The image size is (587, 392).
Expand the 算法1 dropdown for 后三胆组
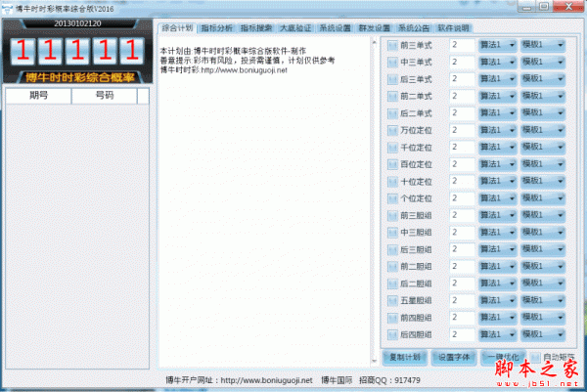pyautogui.click(x=498, y=249)
